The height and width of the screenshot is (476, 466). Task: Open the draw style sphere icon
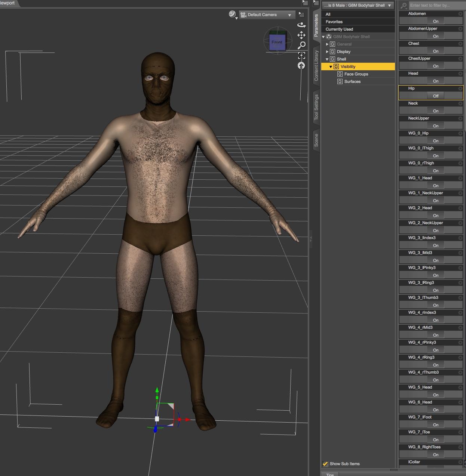pyautogui.click(x=233, y=15)
